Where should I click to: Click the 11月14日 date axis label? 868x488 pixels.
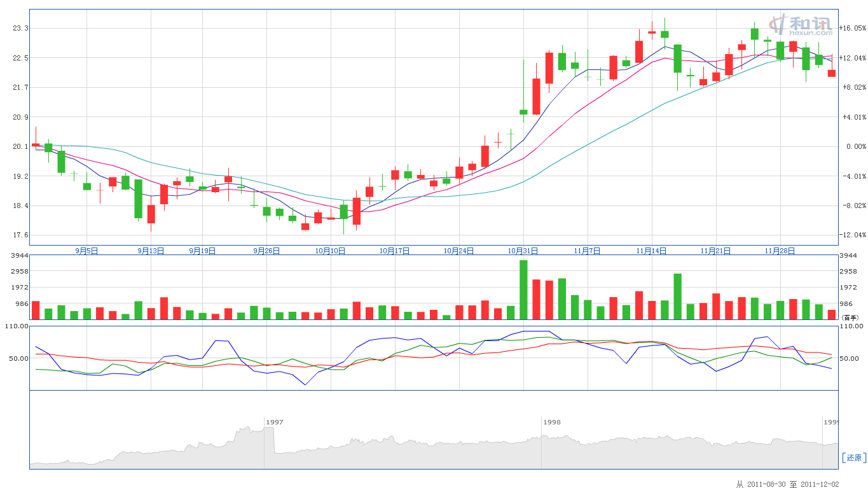click(652, 251)
